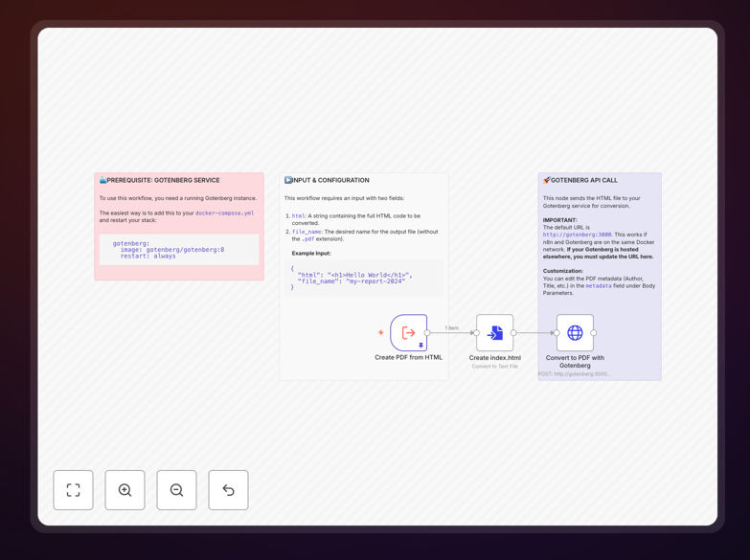This screenshot has width=750, height=560.
Task: Click the "Convert to PDF with Gotenberg" label
Action: click(x=575, y=362)
